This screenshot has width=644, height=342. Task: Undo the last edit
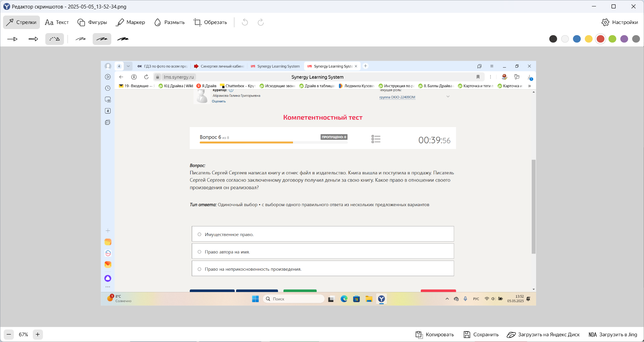point(245,22)
